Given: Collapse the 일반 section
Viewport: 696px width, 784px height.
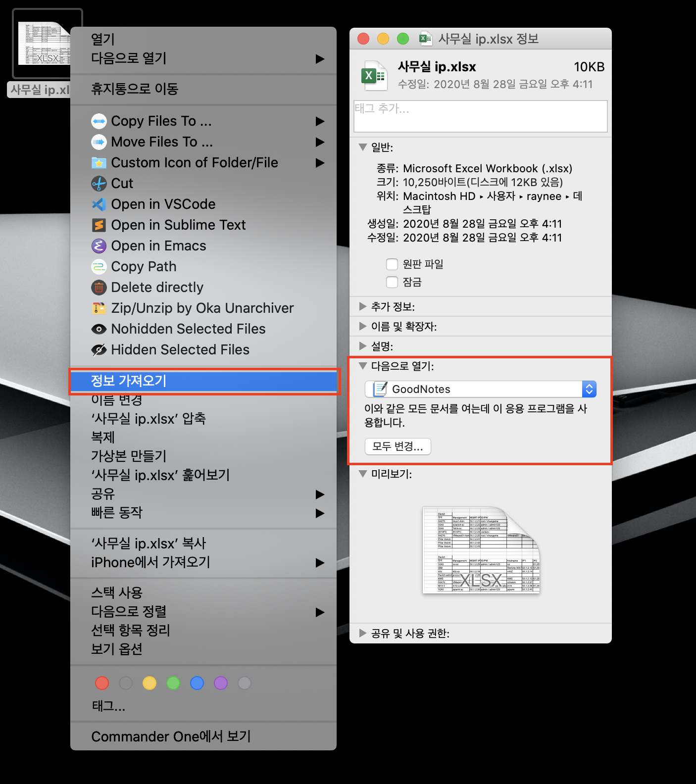Looking at the screenshot, I should tap(363, 147).
